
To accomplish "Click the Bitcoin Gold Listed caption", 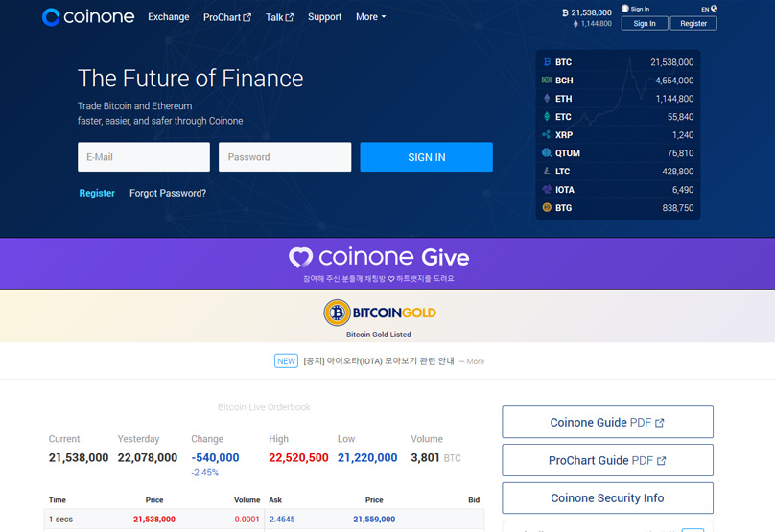I will pyautogui.click(x=379, y=335).
